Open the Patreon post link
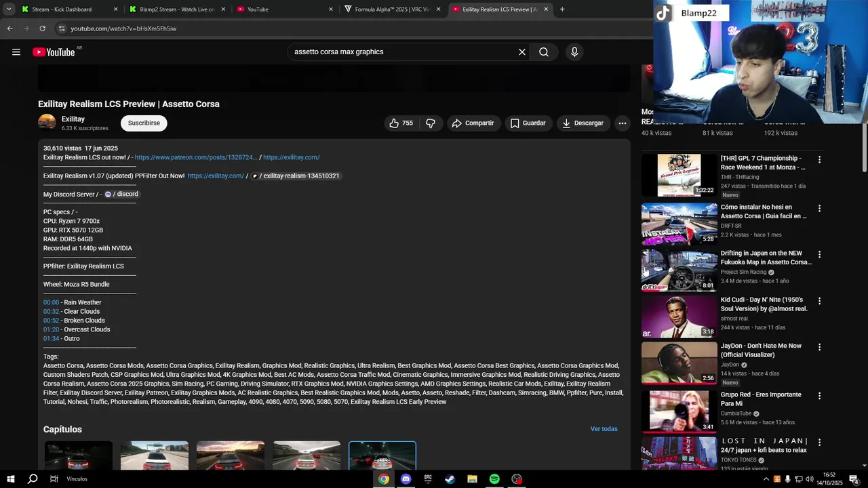 196,157
